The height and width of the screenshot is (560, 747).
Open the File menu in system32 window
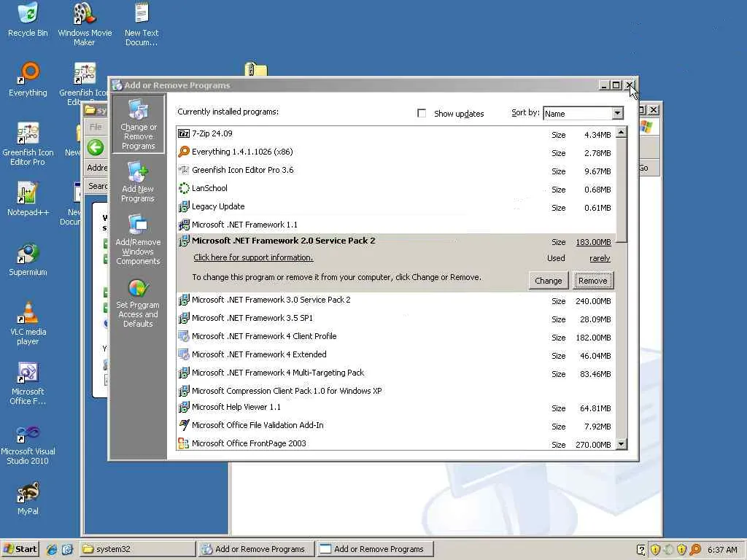[96, 127]
